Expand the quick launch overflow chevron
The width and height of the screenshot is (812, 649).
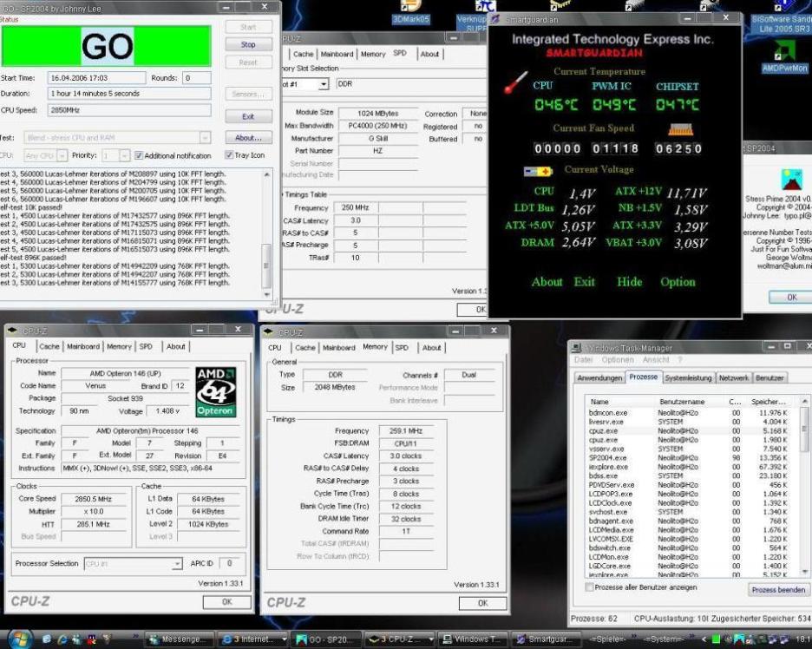tap(135, 635)
